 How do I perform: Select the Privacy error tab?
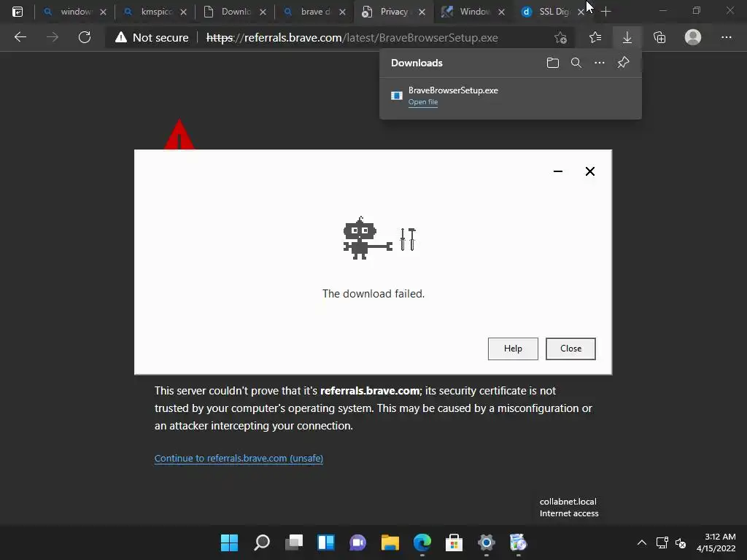(x=393, y=12)
